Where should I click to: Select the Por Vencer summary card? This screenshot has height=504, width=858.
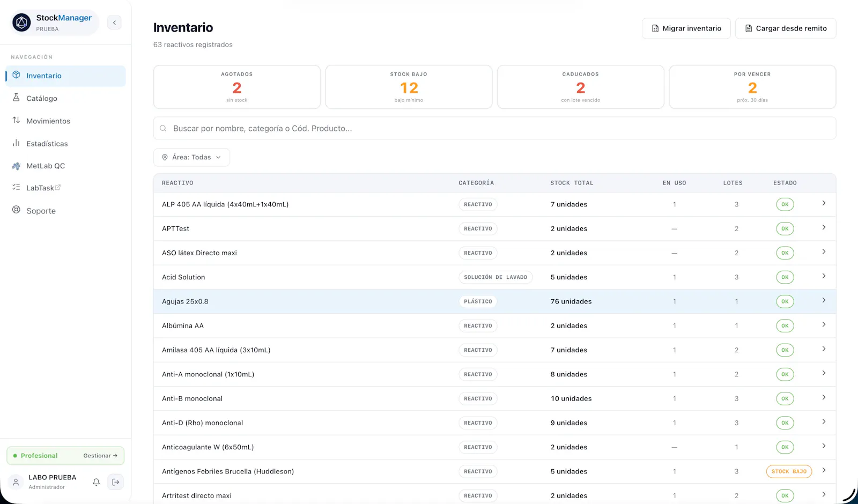click(752, 87)
